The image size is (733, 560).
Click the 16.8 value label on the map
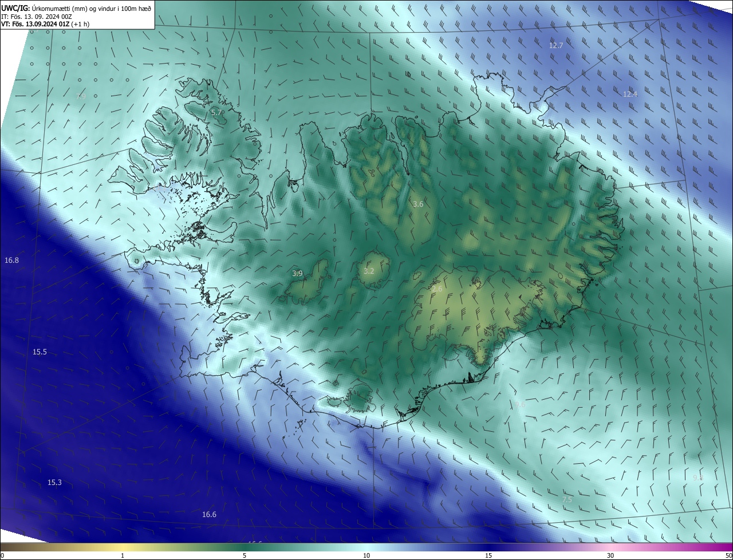tap(11, 261)
